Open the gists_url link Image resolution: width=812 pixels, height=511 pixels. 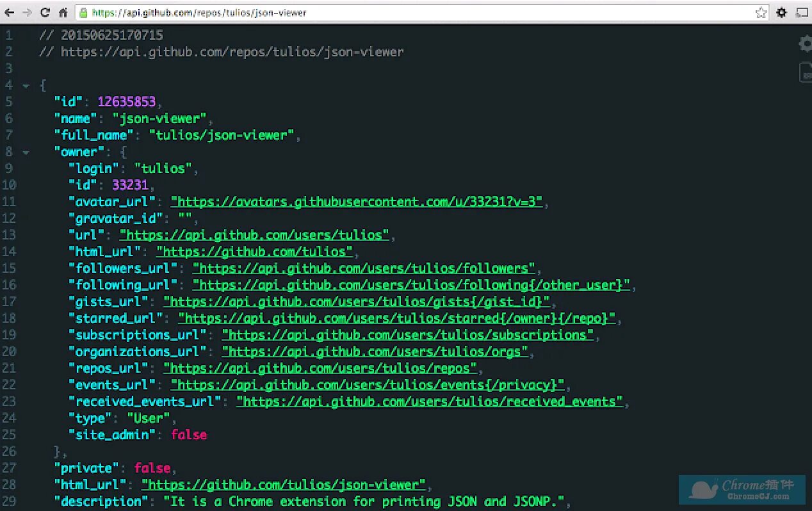(x=357, y=302)
